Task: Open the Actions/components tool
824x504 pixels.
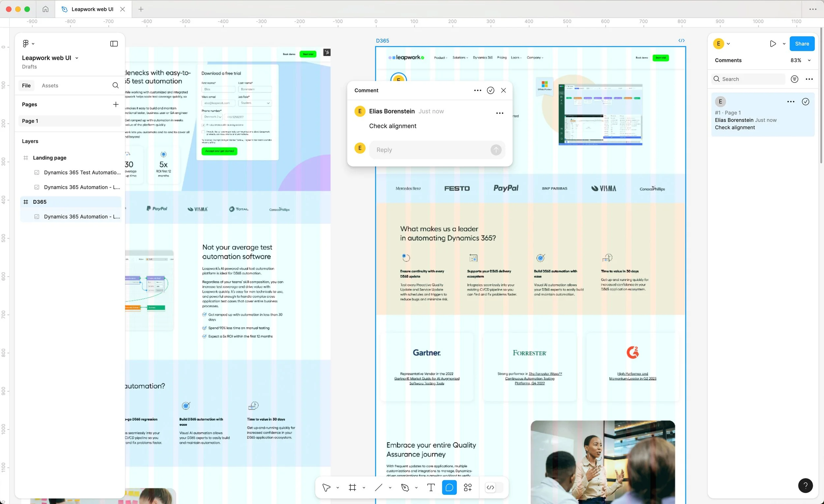Action: click(468, 488)
